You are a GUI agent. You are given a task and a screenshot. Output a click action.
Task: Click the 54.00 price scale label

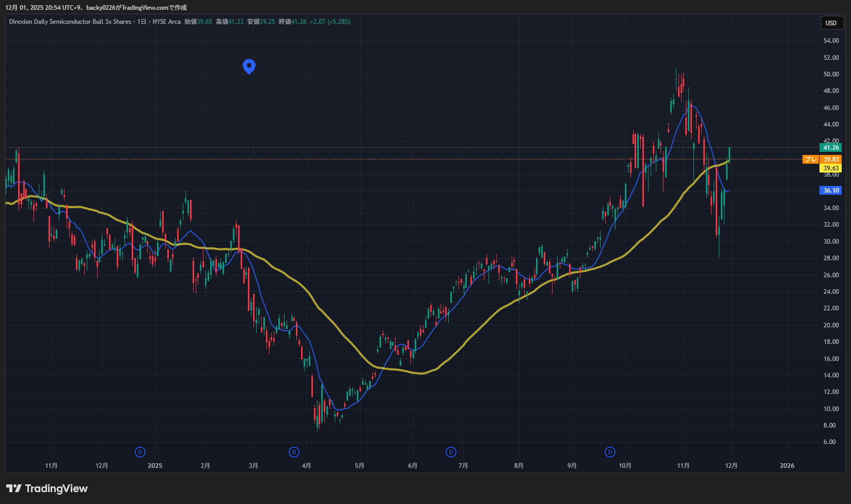tap(831, 41)
